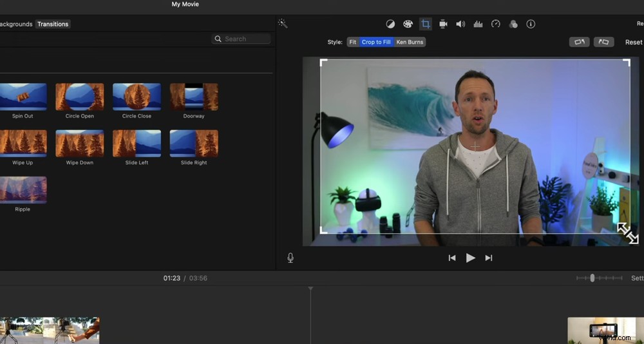Click the top-right crop corner handle

click(627, 62)
